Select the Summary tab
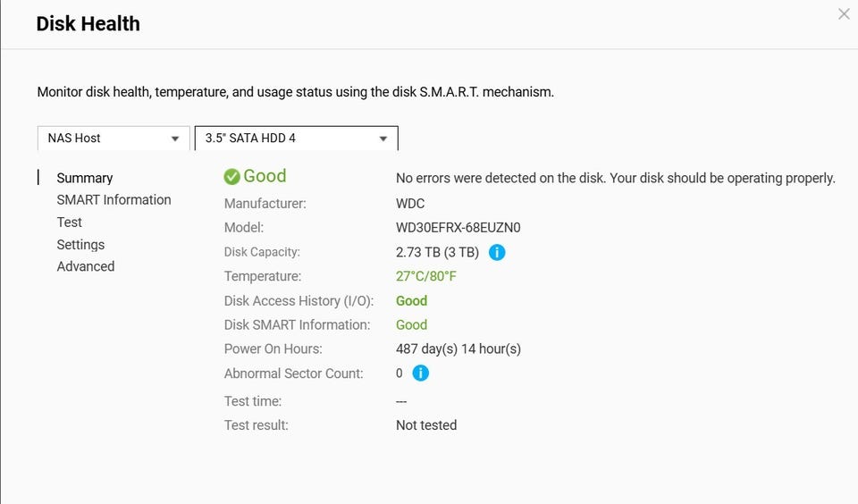The image size is (858, 504). (85, 178)
